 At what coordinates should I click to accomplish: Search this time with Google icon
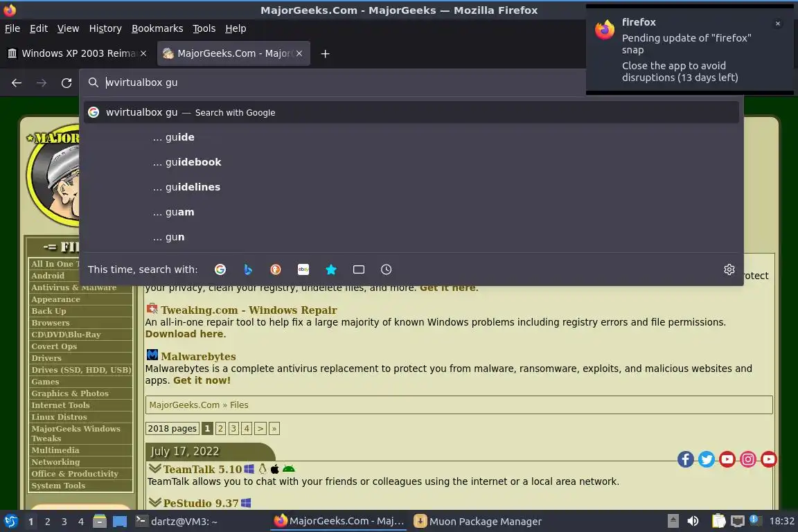point(220,269)
